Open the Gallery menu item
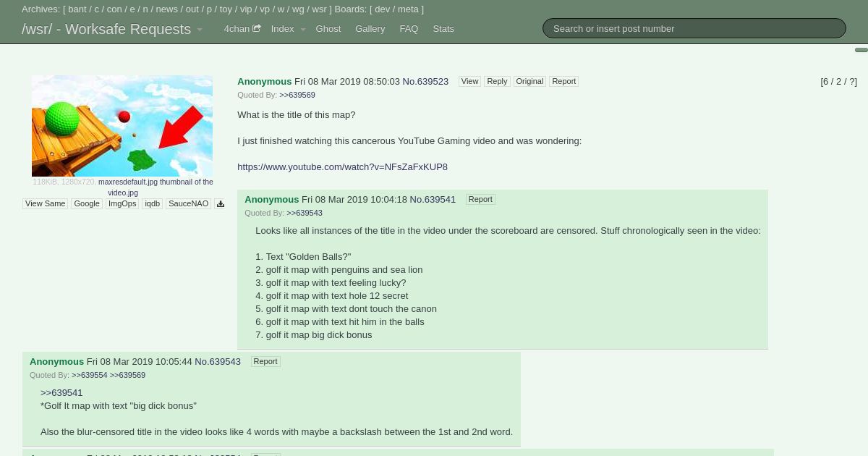 (370, 29)
